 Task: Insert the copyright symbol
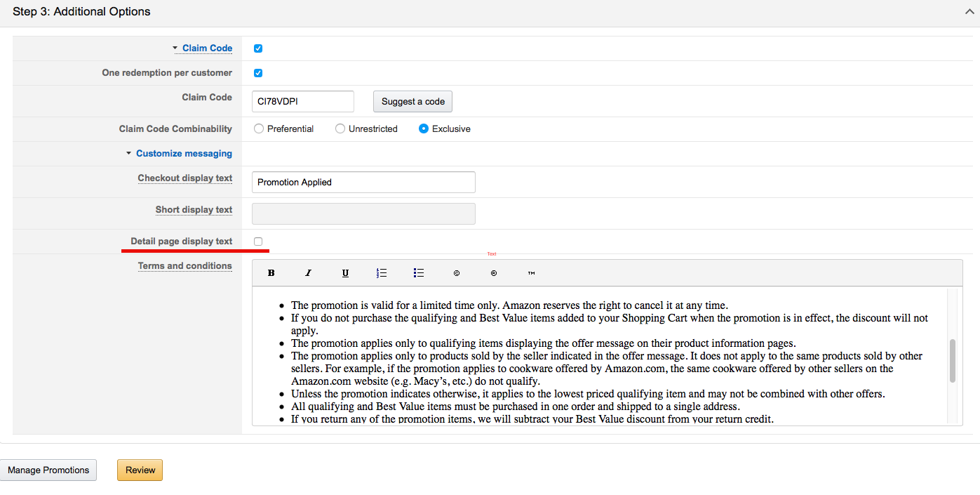tap(457, 273)
